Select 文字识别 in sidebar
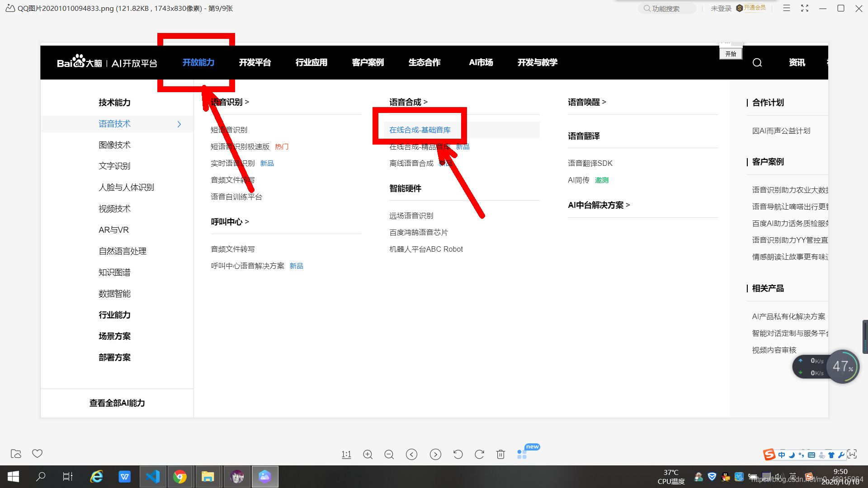This screenshot has height=488, width=868. click(x=114, y=166)
